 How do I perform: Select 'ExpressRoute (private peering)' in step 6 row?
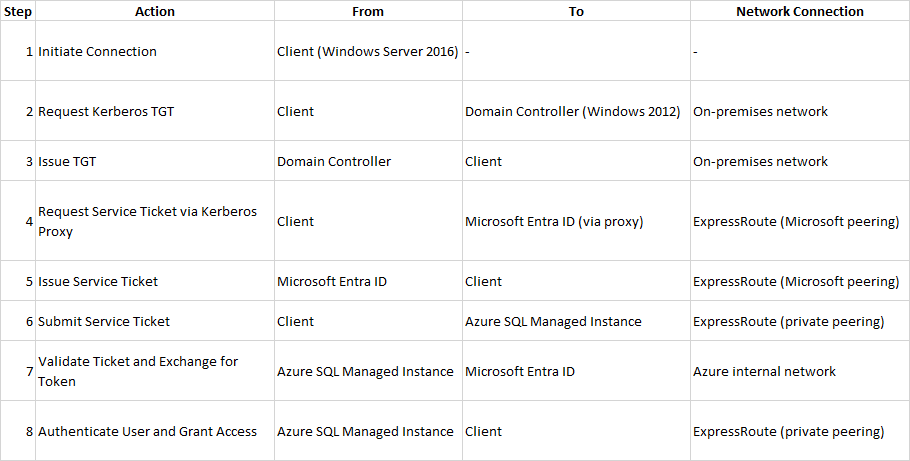[800, 321]
